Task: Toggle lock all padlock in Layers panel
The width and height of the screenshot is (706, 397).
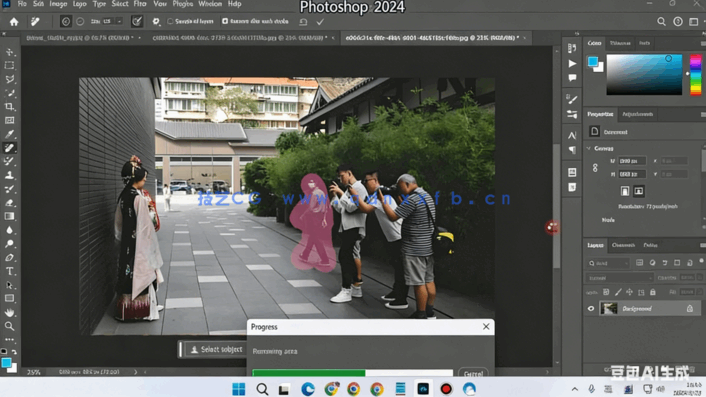Action: click(653, 292)
